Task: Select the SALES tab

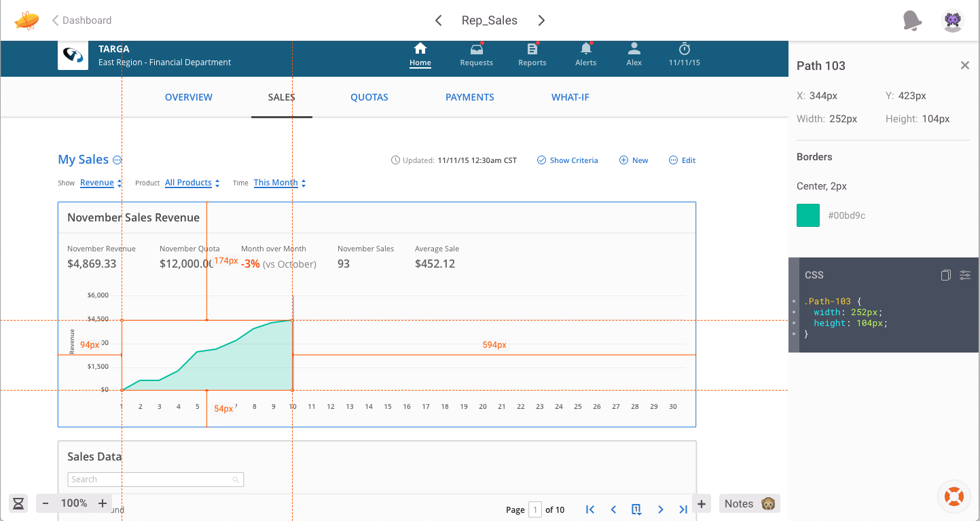Action: 281,97
